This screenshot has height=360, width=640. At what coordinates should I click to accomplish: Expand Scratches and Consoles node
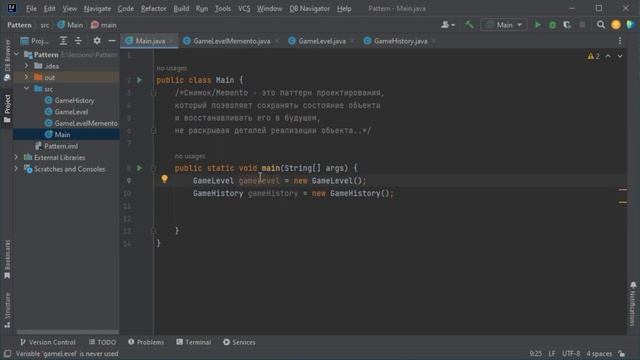pyautogui.click(x=16, y=169)
